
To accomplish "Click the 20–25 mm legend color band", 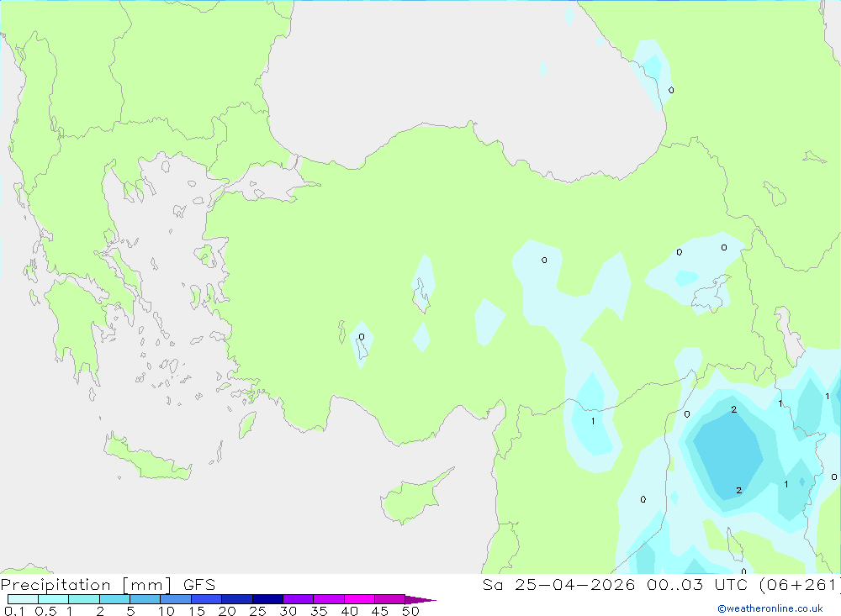I will click(237, 599).
